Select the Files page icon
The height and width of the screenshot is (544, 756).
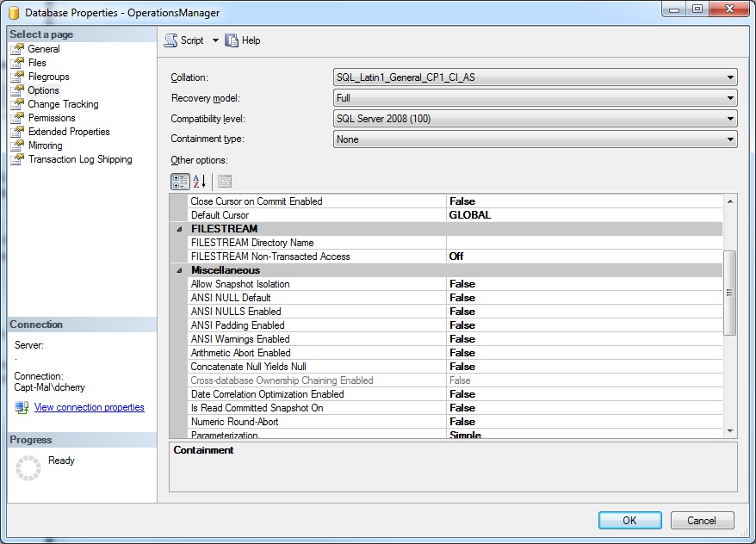[x=17, y=63]
